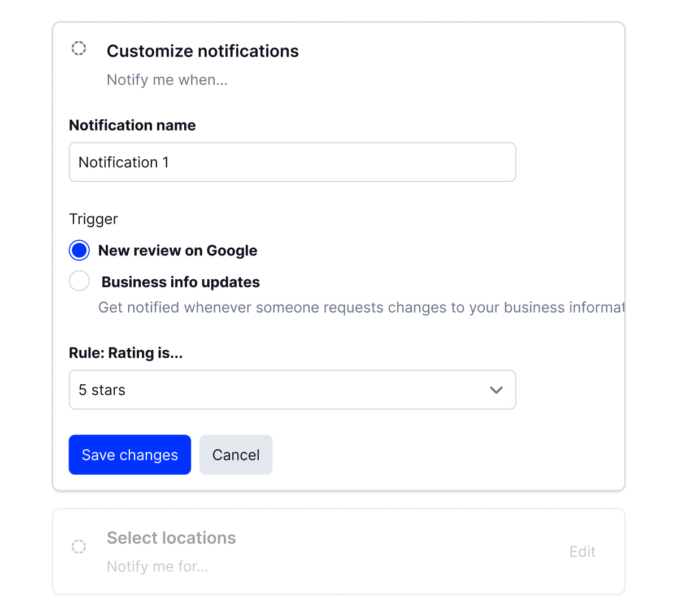Viewport: 678px width, 616px height.
Task: Click the dashed circle icon beside Select locations
Action: [x=79, y=546]
